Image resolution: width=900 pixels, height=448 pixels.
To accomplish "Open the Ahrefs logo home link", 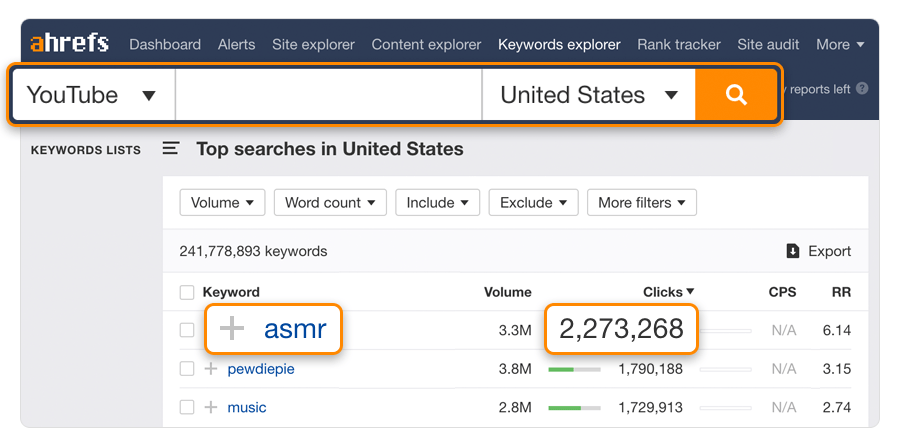I will pyautogui.click(x=69, y=44).
